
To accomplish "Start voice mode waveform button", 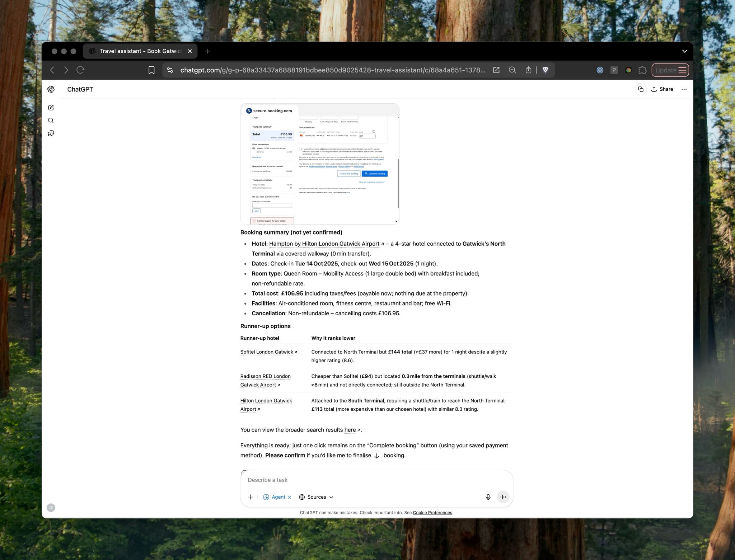I will coord(503,497).
